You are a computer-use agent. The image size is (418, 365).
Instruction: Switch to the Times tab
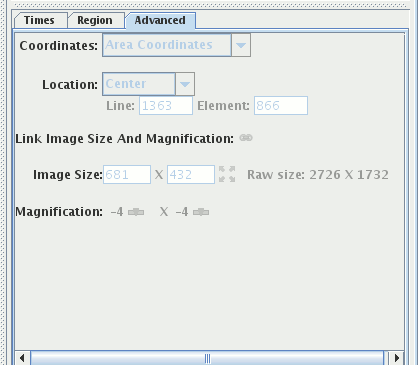click(40, 20)
